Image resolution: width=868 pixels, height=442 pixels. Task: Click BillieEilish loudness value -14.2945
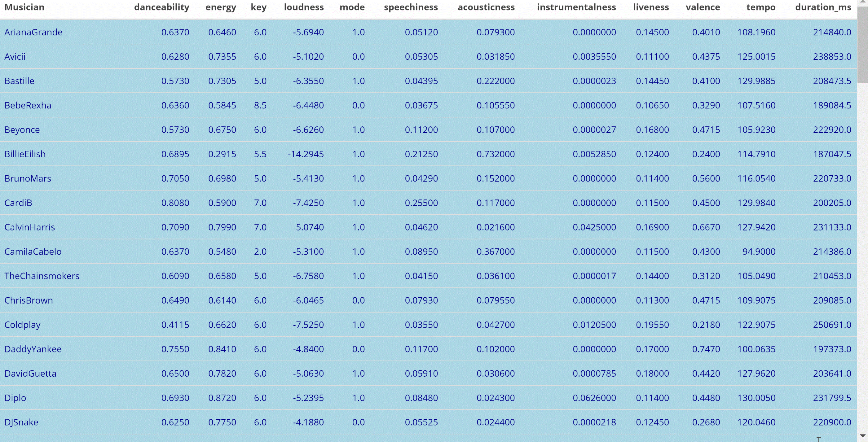(306, 154)
